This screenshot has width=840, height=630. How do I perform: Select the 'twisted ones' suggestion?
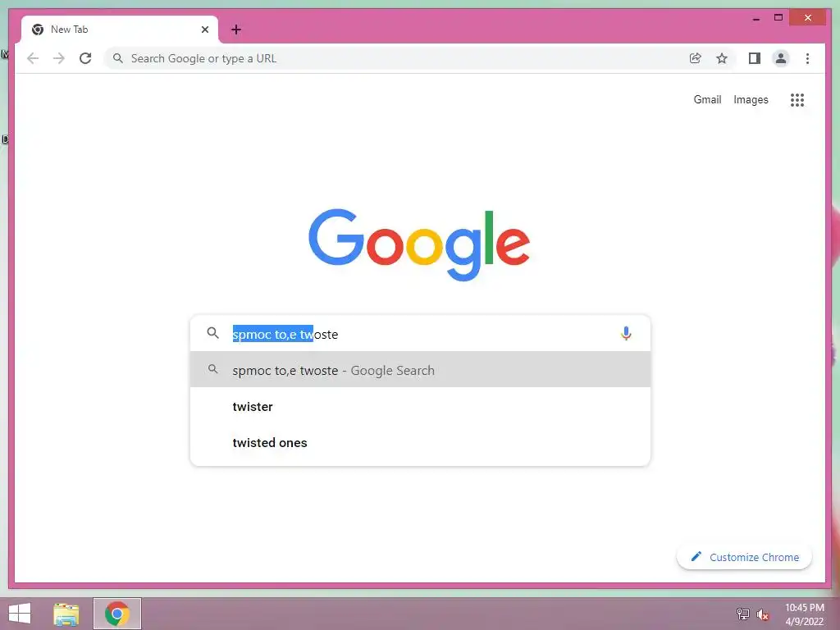point(421,442)
